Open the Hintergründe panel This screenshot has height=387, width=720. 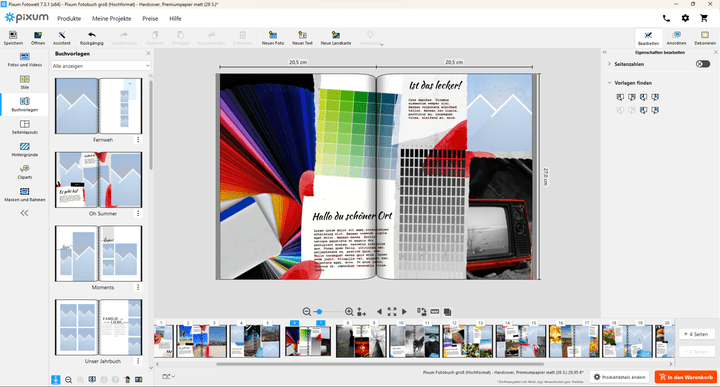[25, 150]
